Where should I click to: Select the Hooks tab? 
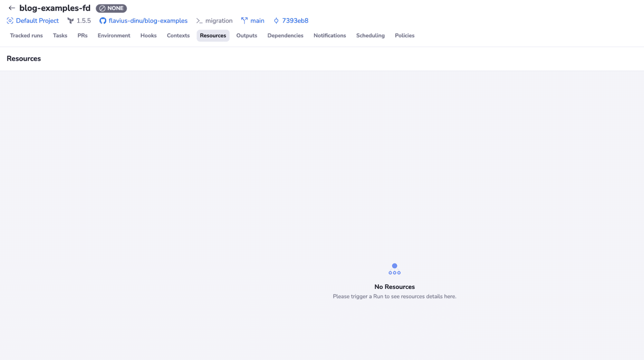click(149, 35)
